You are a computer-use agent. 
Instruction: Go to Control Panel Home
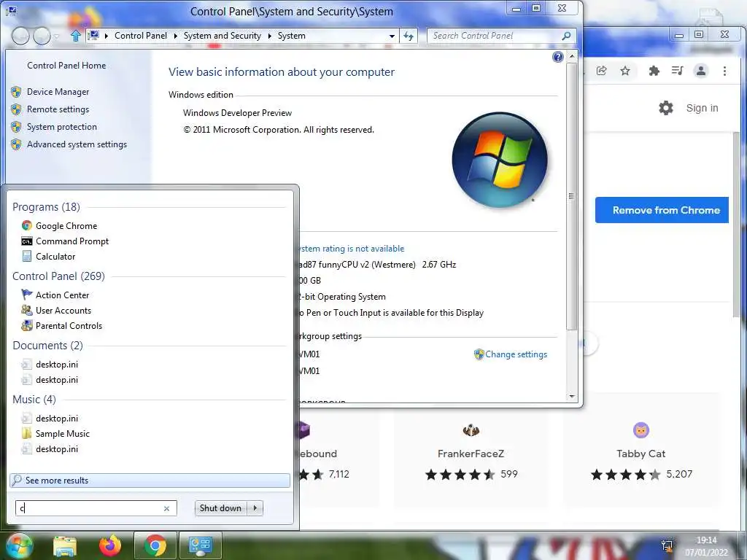pos(66,65)
